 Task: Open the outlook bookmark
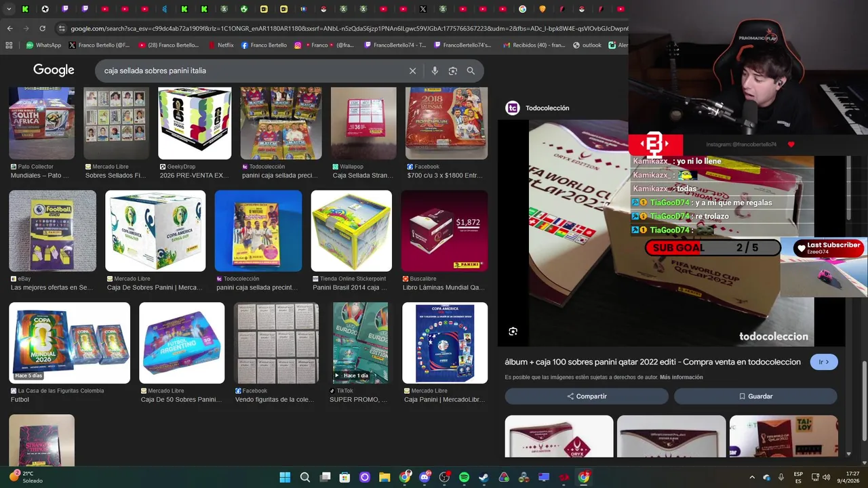click(587, 45)
